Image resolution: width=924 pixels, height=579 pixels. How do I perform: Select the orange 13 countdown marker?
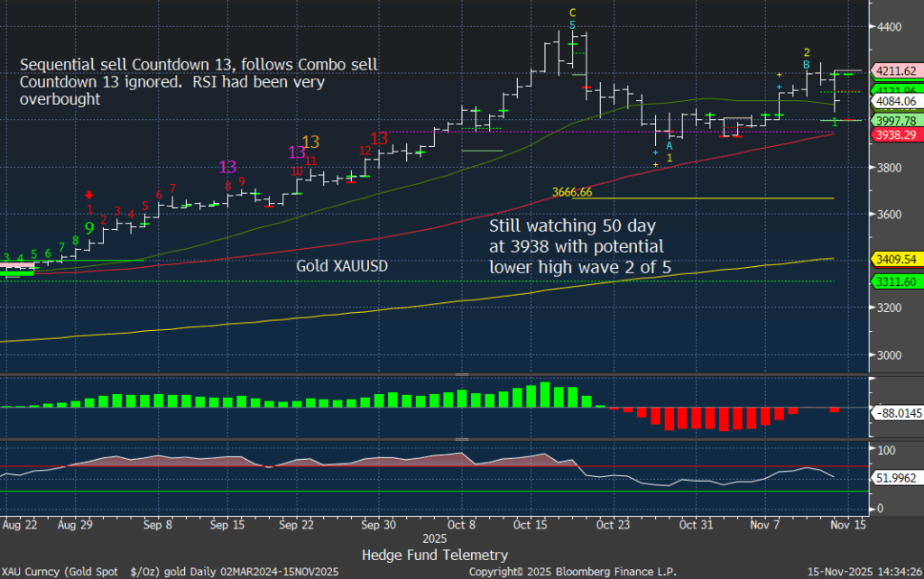(310, 142)
